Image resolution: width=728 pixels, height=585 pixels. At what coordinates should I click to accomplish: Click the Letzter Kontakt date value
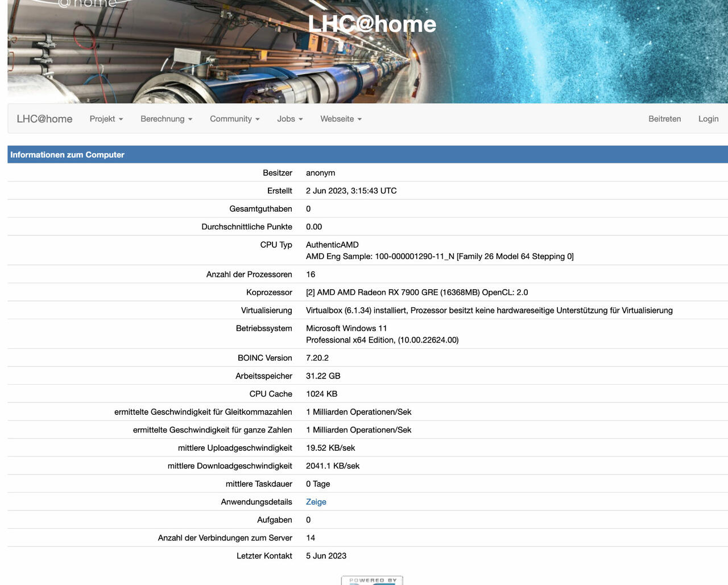coord(326,556)
